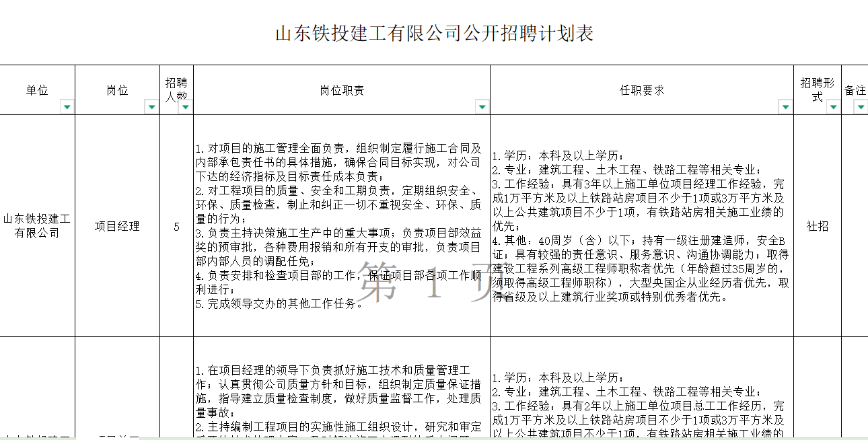Image resolution: width=868 pixels, height=440 pixels.
Task: Open the 岗位 column filter dropdown
Action: coord(151,107)
